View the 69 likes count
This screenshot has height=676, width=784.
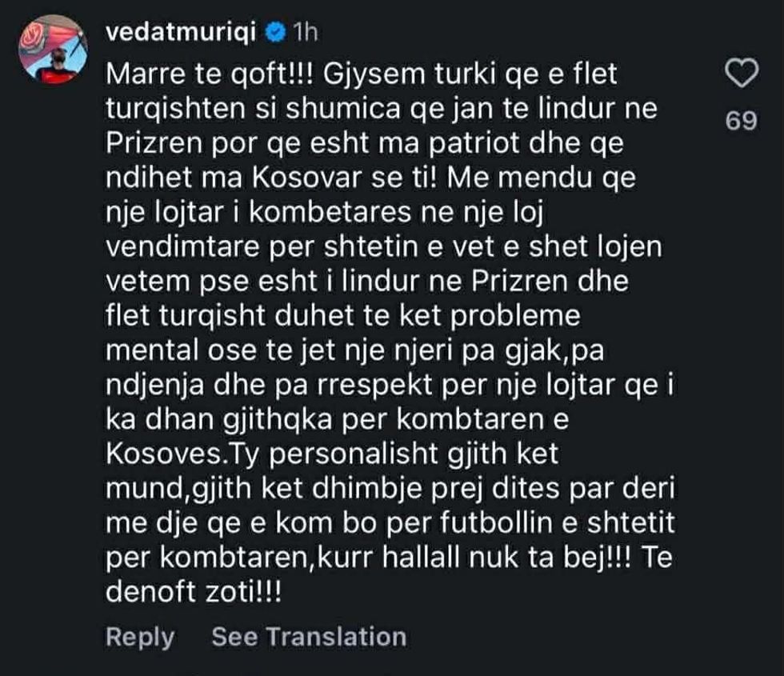tap(741, 121)
